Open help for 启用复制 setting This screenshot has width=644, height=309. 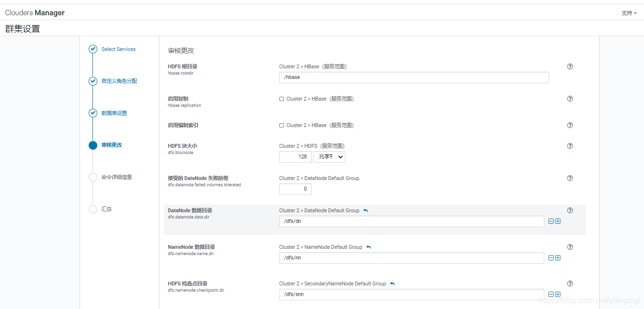pyautogui.click(x=570, y=99)
